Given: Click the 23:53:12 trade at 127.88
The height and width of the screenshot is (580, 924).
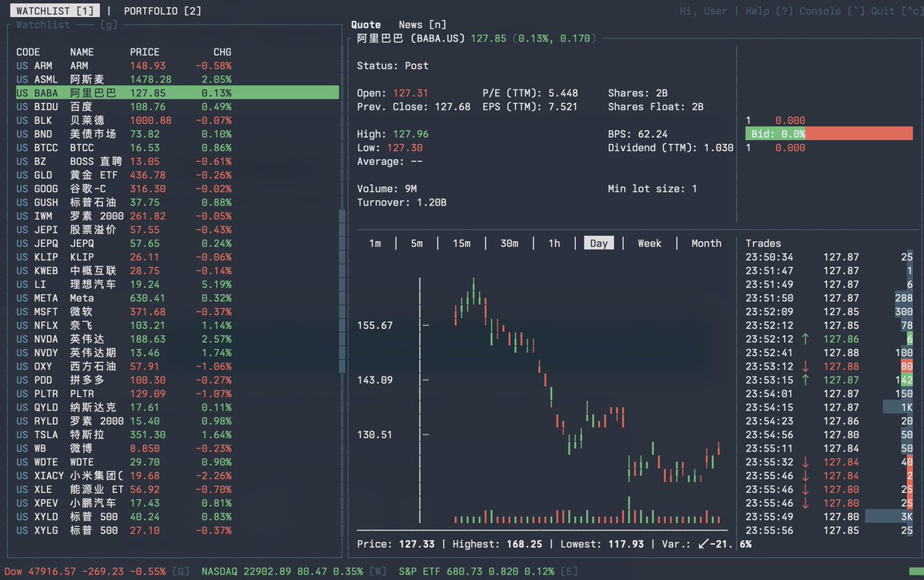Looking at the screenshot, I should pyautogui.click(x=829, y=367).
